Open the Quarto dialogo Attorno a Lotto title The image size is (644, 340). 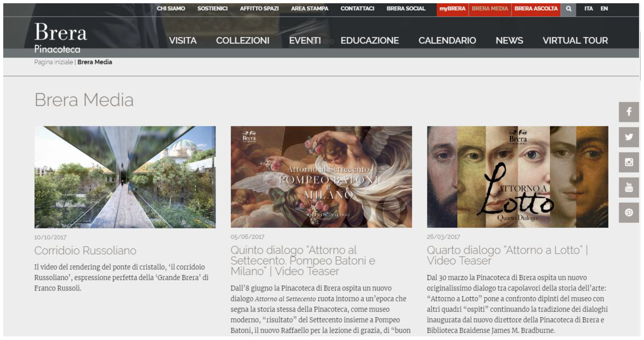(x=507, y=255)
